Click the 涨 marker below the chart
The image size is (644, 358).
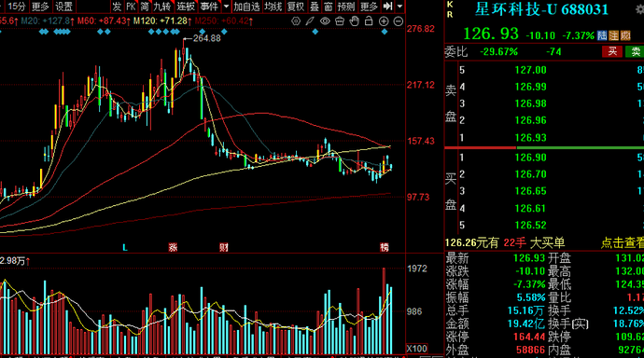point(173,247)
